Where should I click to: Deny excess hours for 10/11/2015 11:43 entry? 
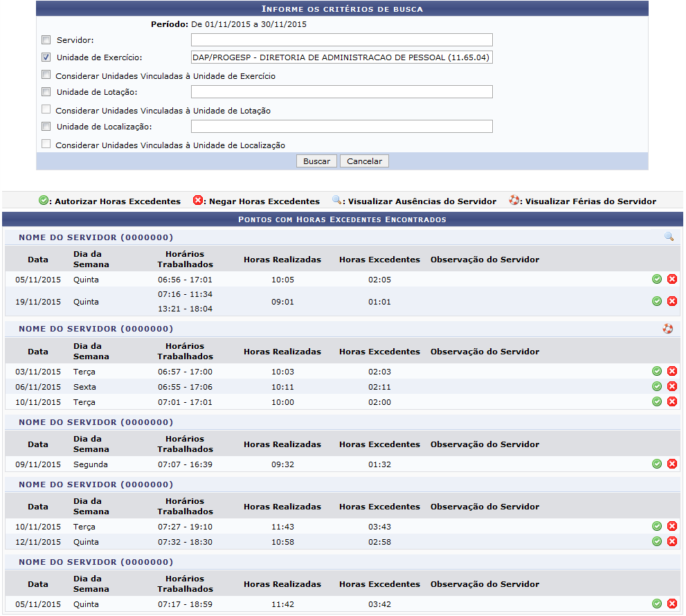(671, 526)
